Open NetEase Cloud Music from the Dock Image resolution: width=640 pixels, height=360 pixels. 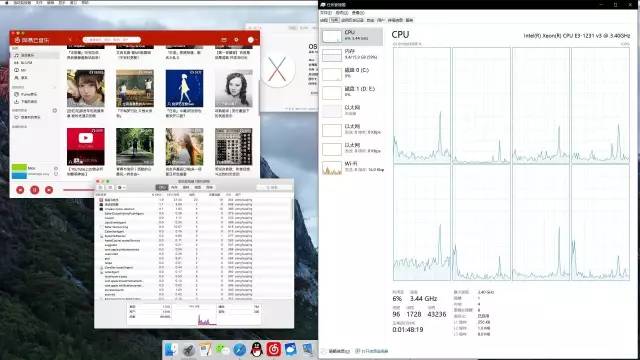(274, 350)
